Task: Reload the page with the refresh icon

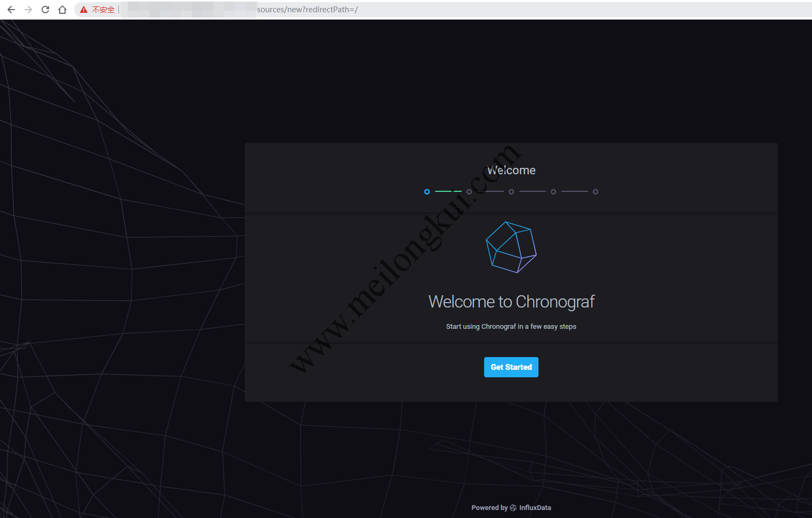Action: click(45, 10)
